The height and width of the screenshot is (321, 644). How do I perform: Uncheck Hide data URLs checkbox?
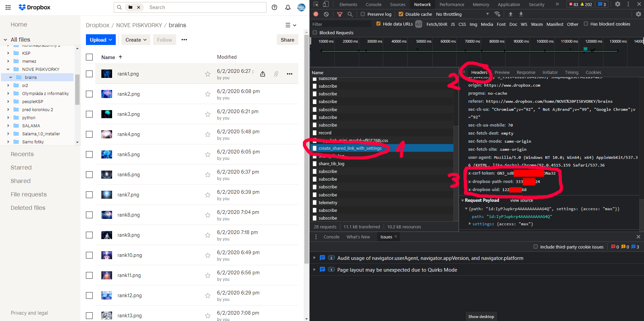click(379, 24)
